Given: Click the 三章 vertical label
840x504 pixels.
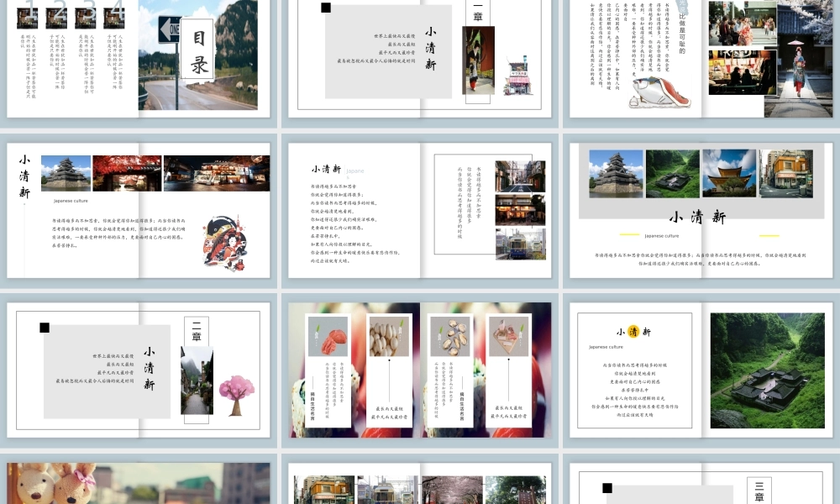Looking at the screenshot, I should pos(759,490).
